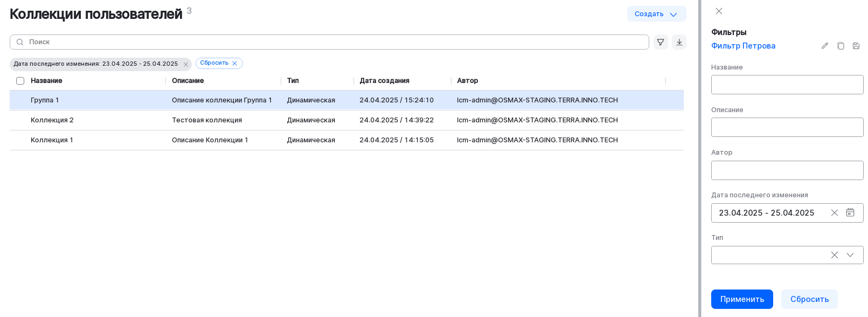Sort by the Название column header
The width and height of the screenshot is (868, 317).
(x=46, y=81)
